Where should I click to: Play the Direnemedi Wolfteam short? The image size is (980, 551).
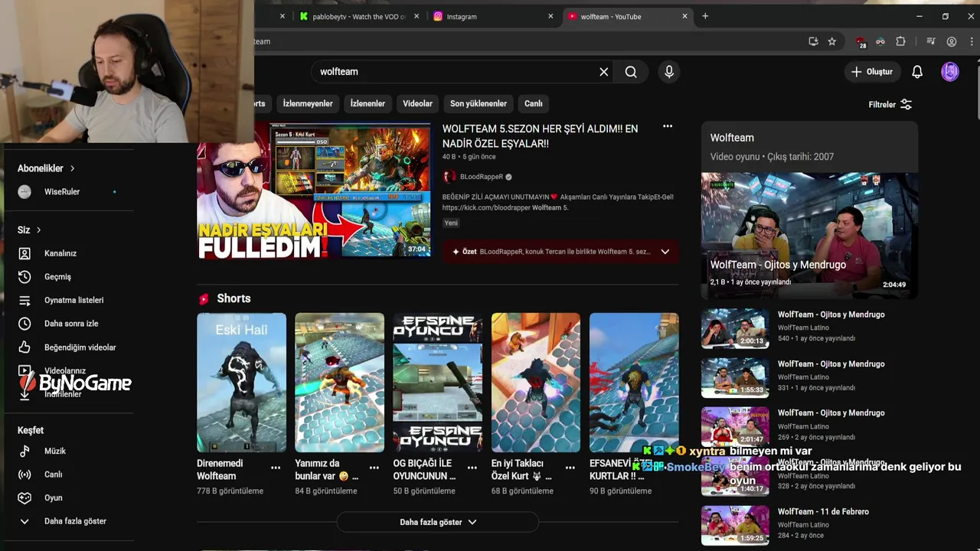(x=241, y=383)
